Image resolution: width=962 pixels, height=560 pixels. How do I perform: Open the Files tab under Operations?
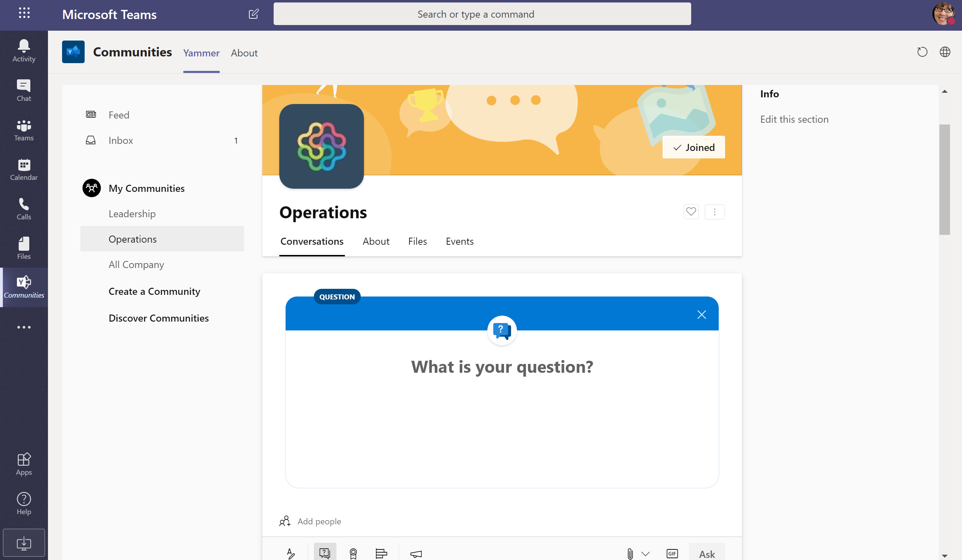[417, 241]
